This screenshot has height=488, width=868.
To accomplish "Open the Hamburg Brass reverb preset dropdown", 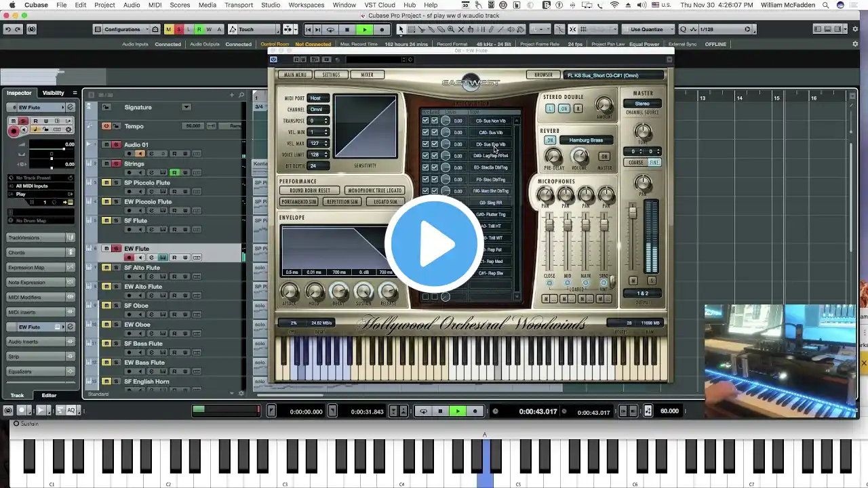I will pos(586,140).
